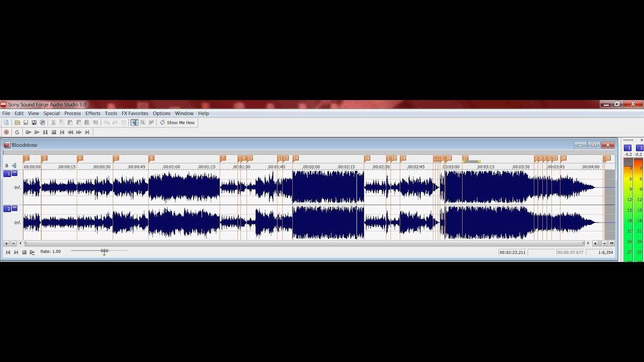Open the Effects menu
644x362 pixels.
93,114
